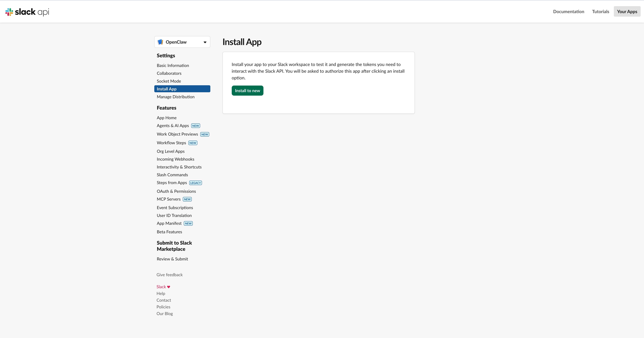
Task: Click the NEW badge next to MCP Servers
Action: tap(187, 199)
